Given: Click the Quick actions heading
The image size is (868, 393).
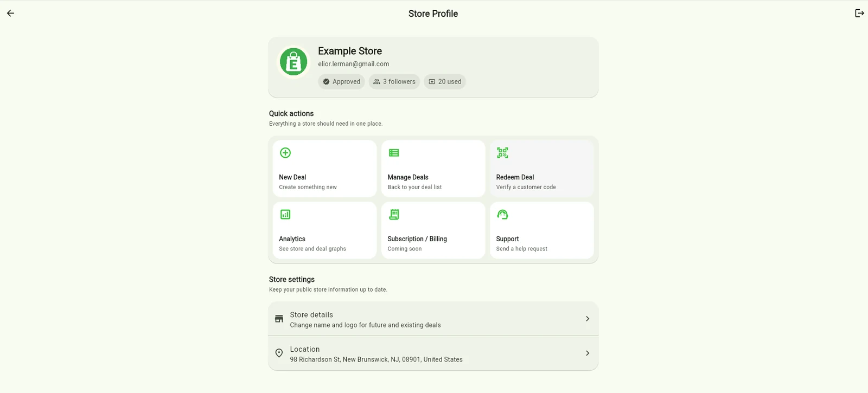Looking at the screenshot, I should click(x=291, y=114).
